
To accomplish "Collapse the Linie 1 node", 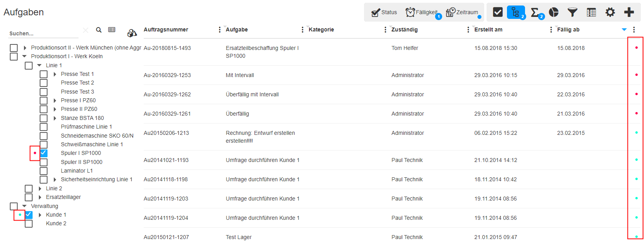I will coord(39,65).
